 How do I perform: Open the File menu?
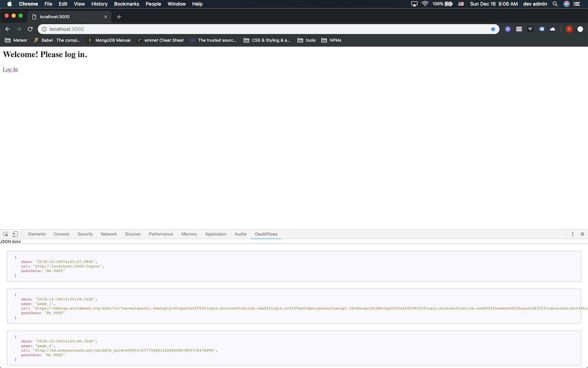[48, 4]
